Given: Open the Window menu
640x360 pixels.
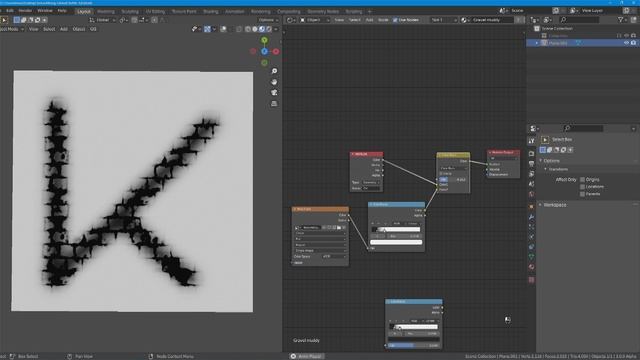Looking at the screenshot, I should 45,11.
